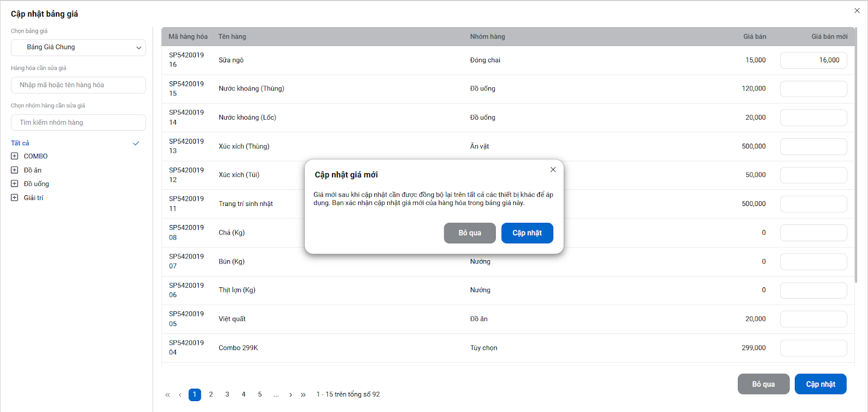868x412 pixels.
Task: Click the item code or name search field
Action: point(78,85)
